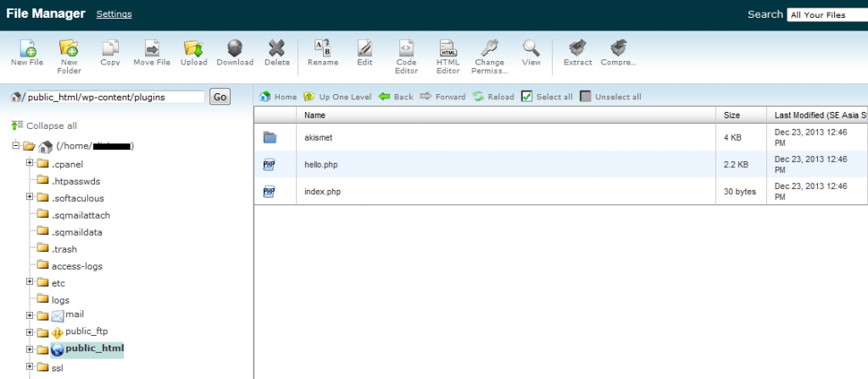The width and height of the screenshot is (868, 379).
Task: Launch the Code Editor
Action: pyautogui.click(x=406, y=57)
